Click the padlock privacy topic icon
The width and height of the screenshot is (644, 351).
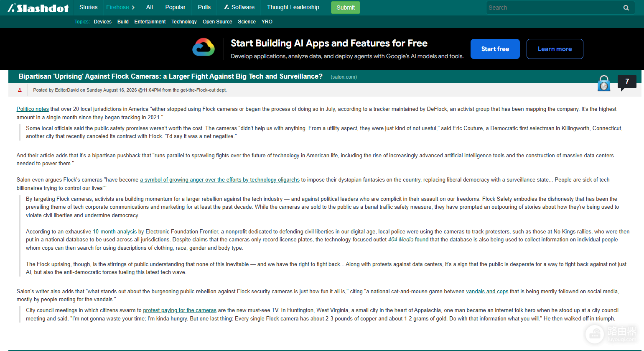pos(604,83)
